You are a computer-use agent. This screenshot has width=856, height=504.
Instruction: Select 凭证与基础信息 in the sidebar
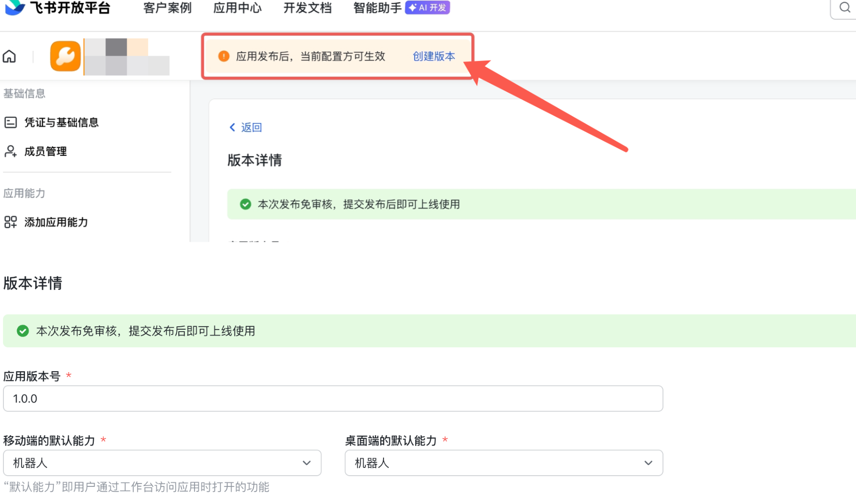coord(62,122)
